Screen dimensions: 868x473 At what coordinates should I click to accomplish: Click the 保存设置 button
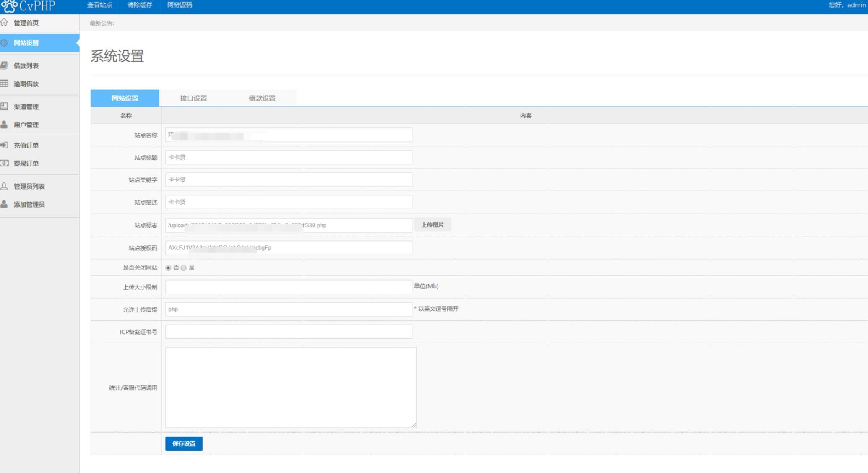pos(184,444)
